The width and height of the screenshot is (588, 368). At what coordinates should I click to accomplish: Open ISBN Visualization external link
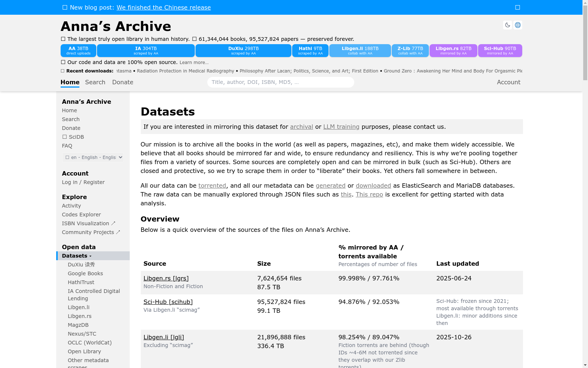pyautogui.click(x=89, y=223)
